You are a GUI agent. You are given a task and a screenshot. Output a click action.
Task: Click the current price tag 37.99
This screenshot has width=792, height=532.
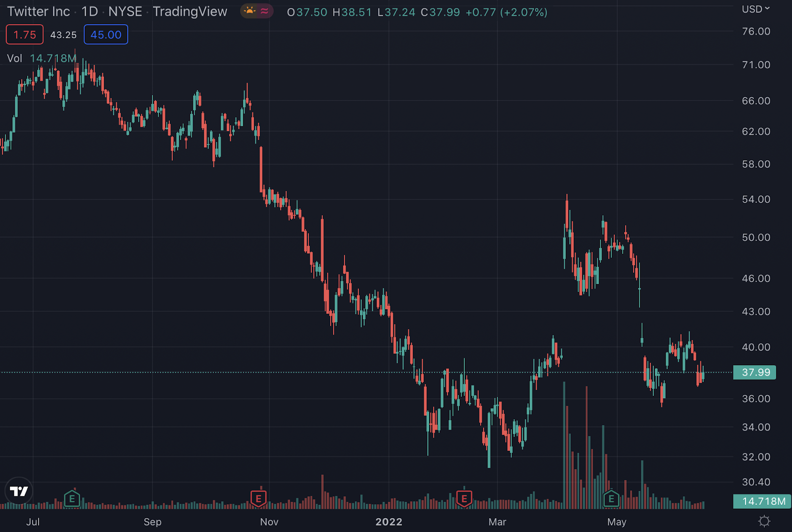(755, 372)
